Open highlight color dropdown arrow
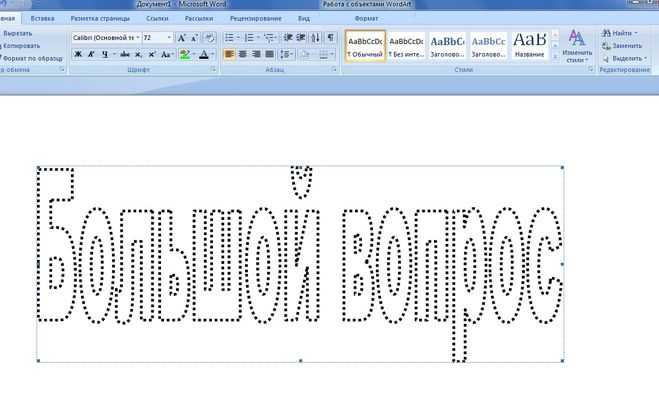Image resolution: width=659 pixels, height=393 pixels. 194,54
